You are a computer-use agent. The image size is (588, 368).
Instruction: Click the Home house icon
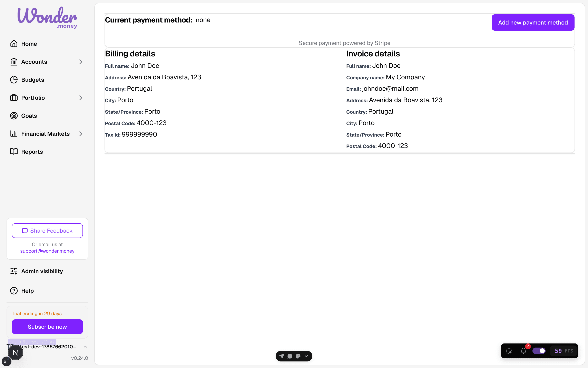pos(14,44)
